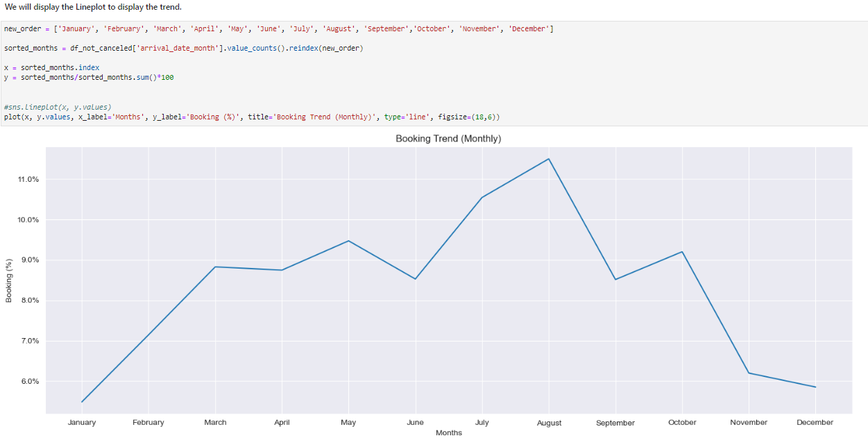The height and width of the screenshot is (438, 868).
Task: Click the 6.0% y-axis tick label
Action: click(x=28, y=382)
